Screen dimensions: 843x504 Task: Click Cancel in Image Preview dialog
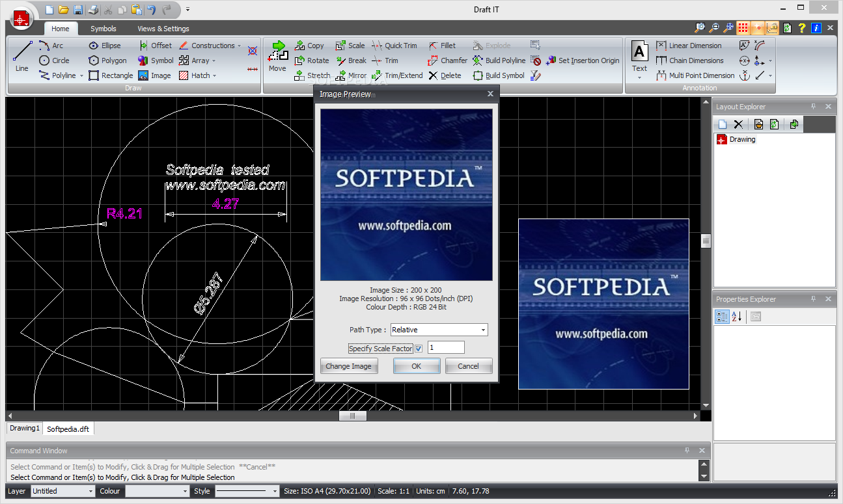(469, 366)
